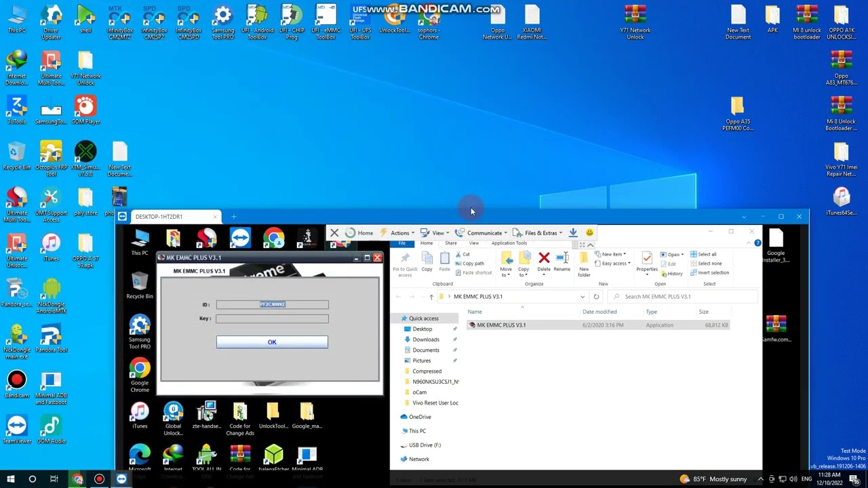Switch to the Explorer Home ribbon tab
Screen dimensions: 868x488
pyautogui.click(x=427, y=243)
